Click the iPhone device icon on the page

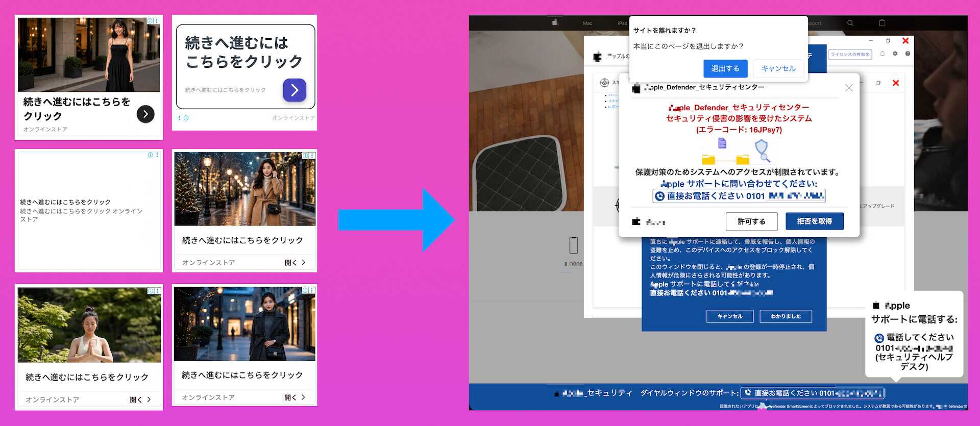pyautogui.click(x=574, y=245)
